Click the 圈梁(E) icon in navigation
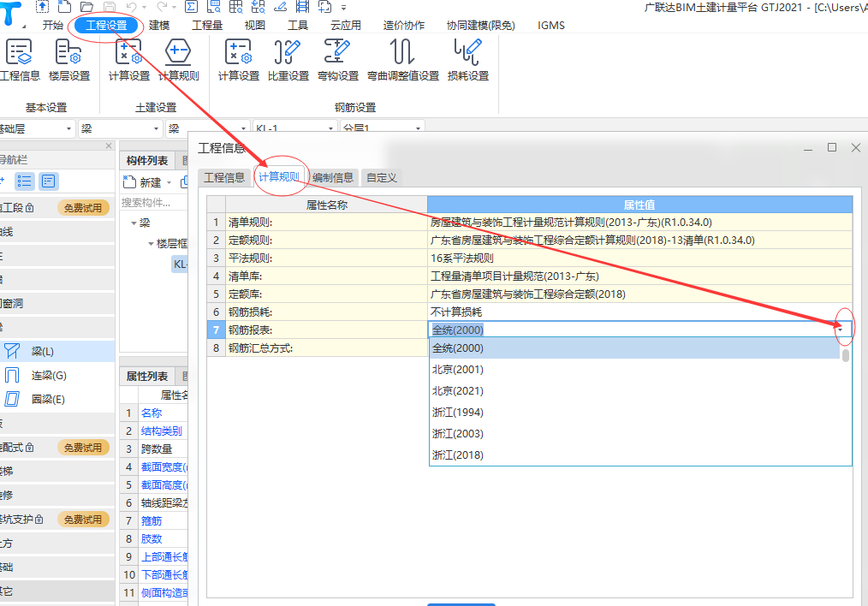 tap(12, 399)
